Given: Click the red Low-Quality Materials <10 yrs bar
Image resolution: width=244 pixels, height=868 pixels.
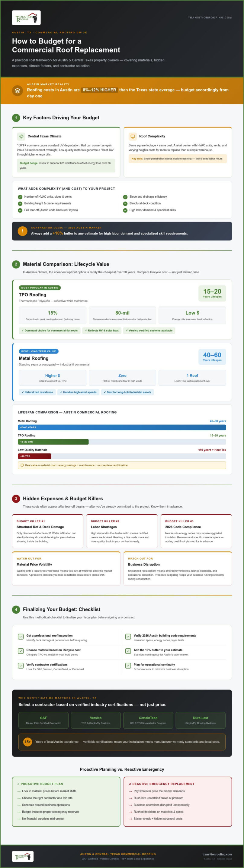Looking at the screenshot, I should (x=34, y=456).
